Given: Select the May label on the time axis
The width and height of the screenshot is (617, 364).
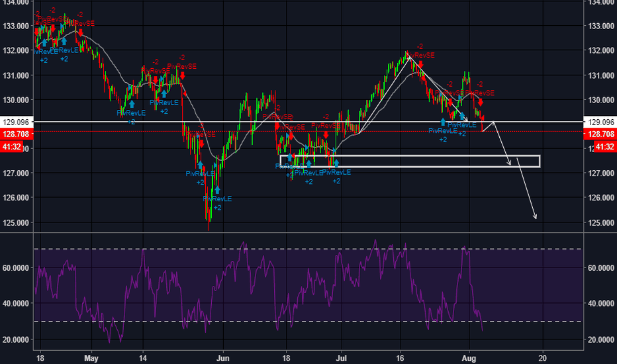Looking at the screenshot, I should pyautogui.click(x=91, y=359).
